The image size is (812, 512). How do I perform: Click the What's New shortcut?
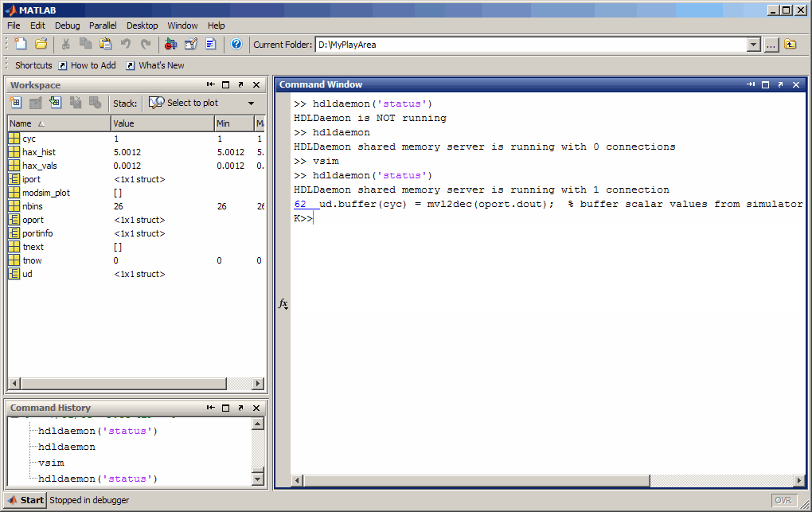155,65
